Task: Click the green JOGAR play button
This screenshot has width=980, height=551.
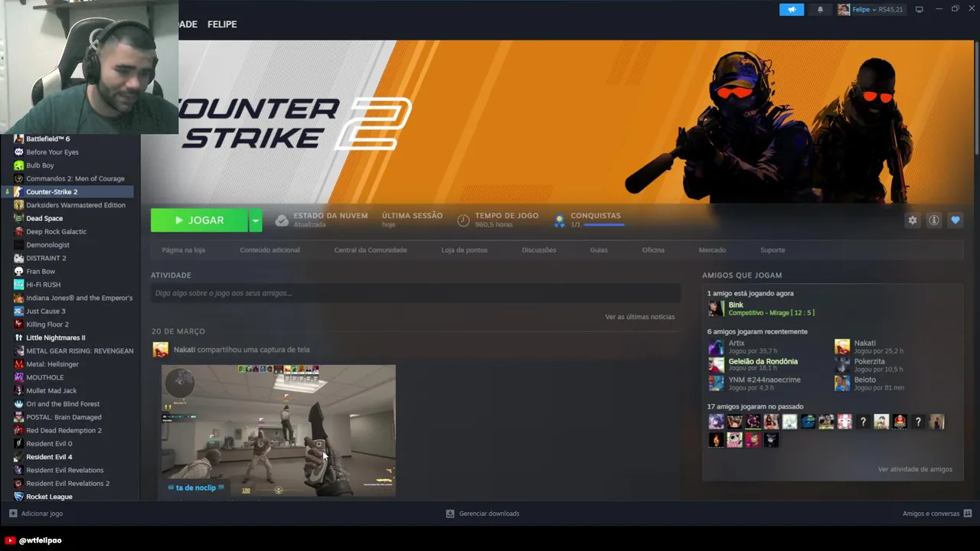Action: [x=199, y=220]
